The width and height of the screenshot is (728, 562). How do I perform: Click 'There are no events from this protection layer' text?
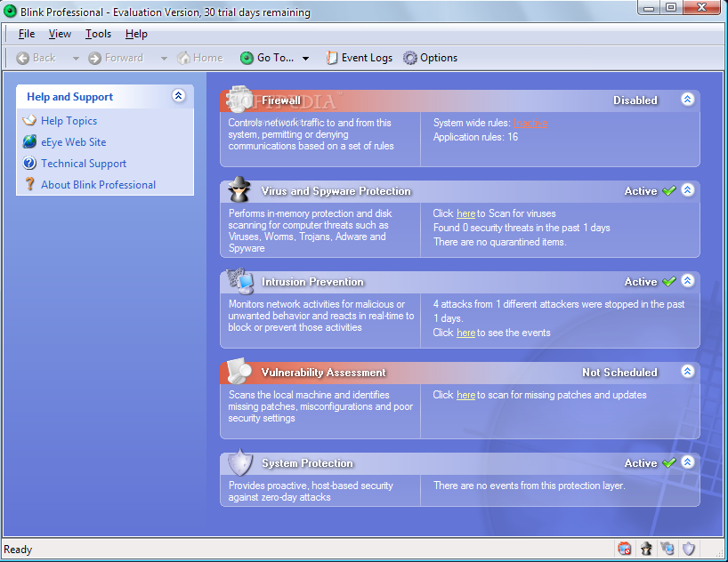click(x=530, y=486)
